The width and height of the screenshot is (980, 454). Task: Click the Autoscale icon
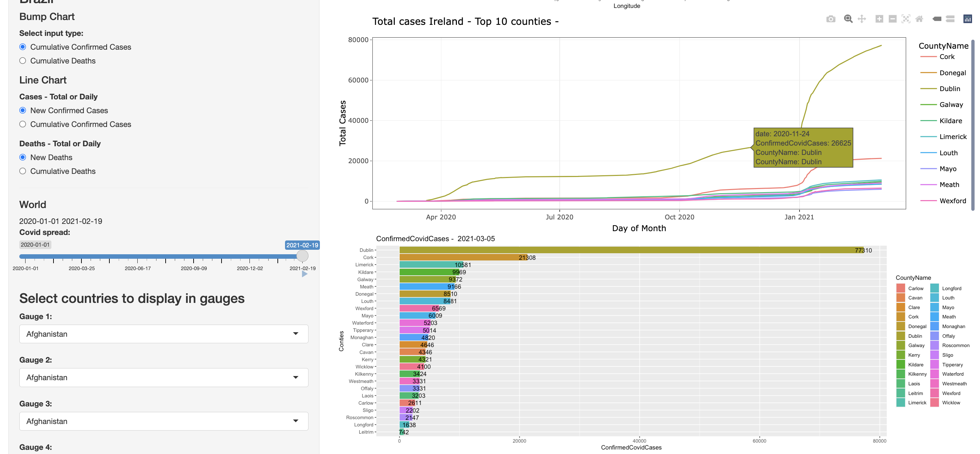[x=906, y=19]
